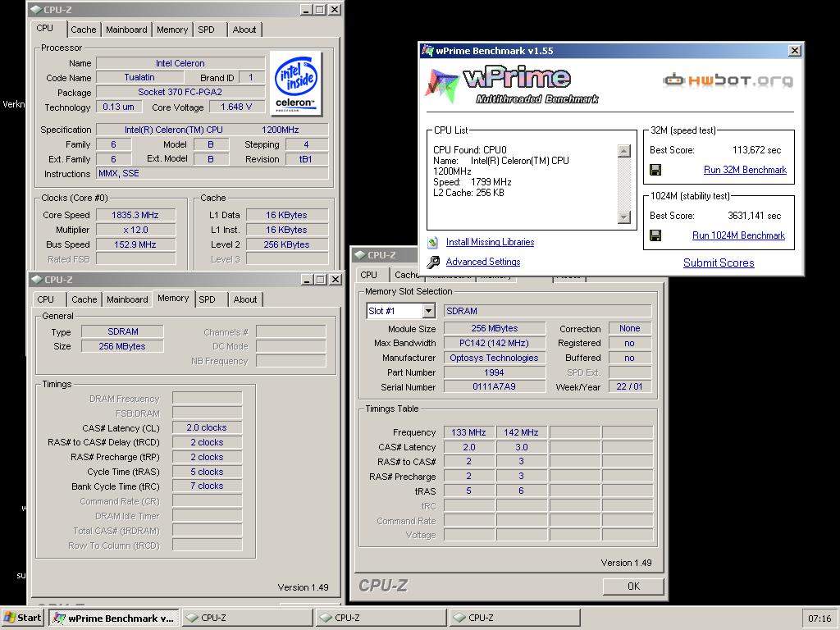
Task: Click the floppy save icon for 1024M score
Action: point(655,235)
